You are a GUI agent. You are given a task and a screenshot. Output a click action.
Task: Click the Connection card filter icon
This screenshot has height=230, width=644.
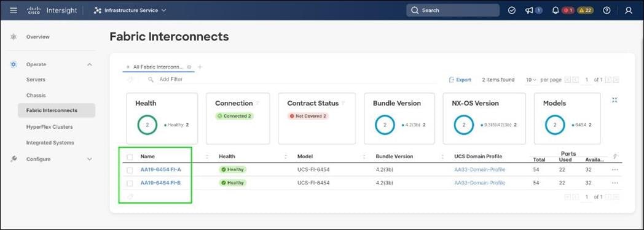click(x=257, y=102)
